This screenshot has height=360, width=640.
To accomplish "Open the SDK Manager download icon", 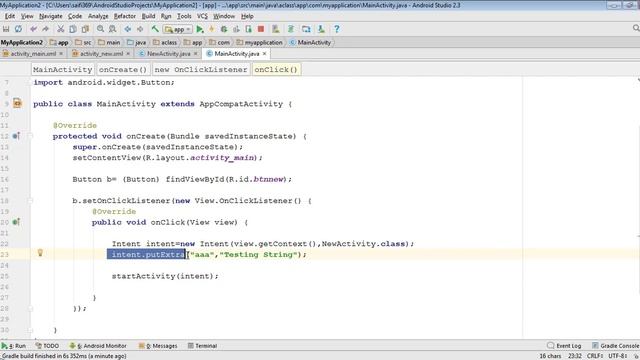I will pyautogui.click(x=321, y=29).
